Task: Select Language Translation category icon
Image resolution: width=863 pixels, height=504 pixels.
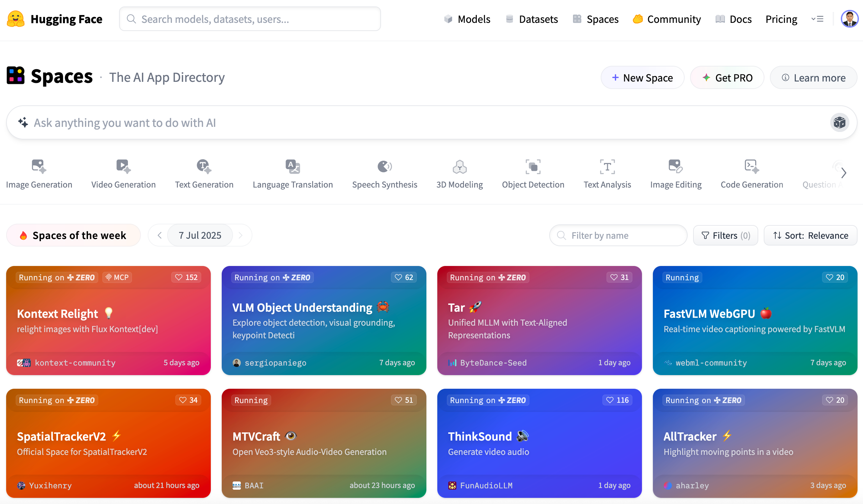Action: click(x=293, y=166)
